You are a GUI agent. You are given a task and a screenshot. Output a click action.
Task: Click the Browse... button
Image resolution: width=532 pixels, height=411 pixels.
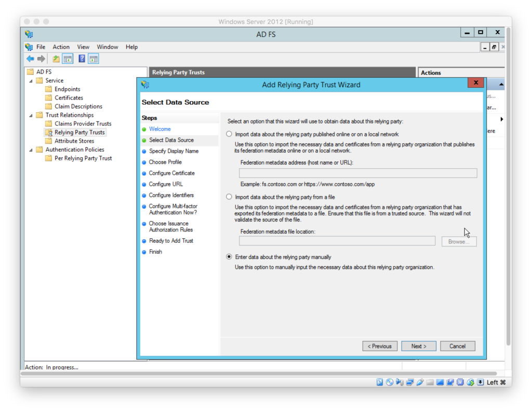click(459, 242)
